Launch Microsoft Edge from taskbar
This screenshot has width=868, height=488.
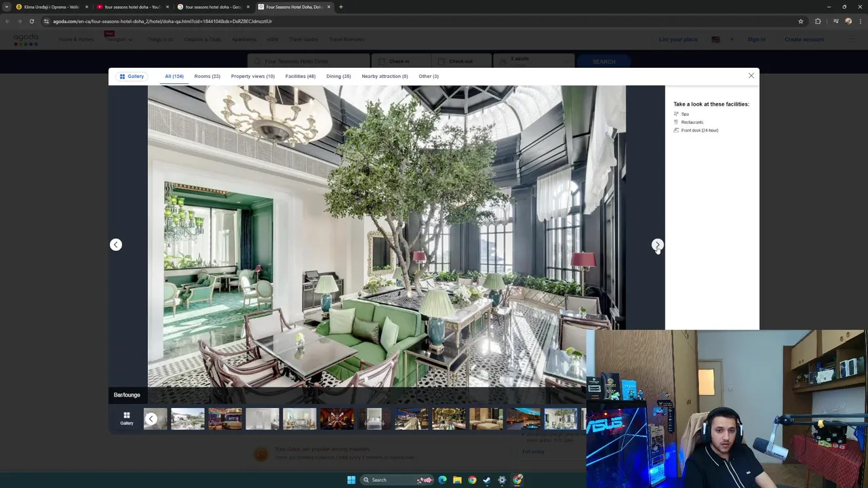442,480
